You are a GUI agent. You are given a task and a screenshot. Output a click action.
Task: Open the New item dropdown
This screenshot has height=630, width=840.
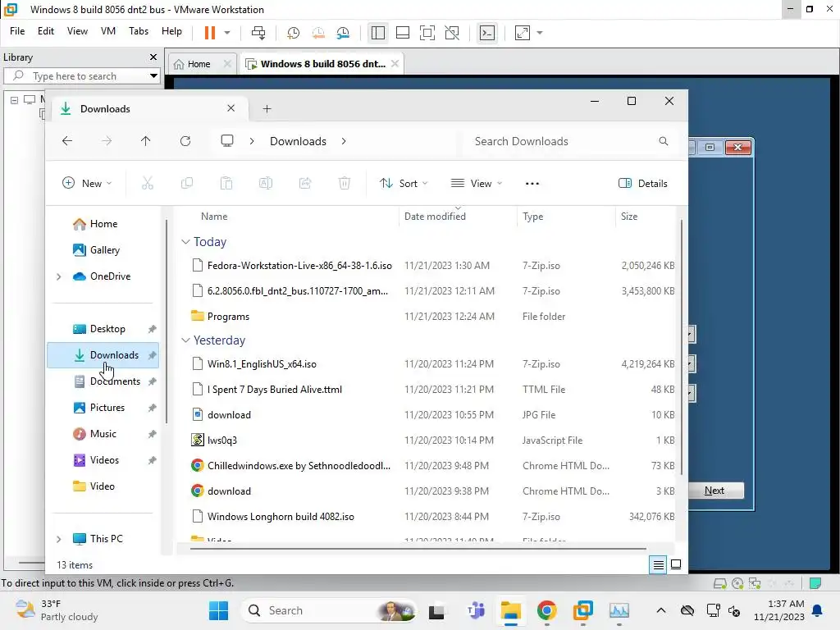[87, 183]
